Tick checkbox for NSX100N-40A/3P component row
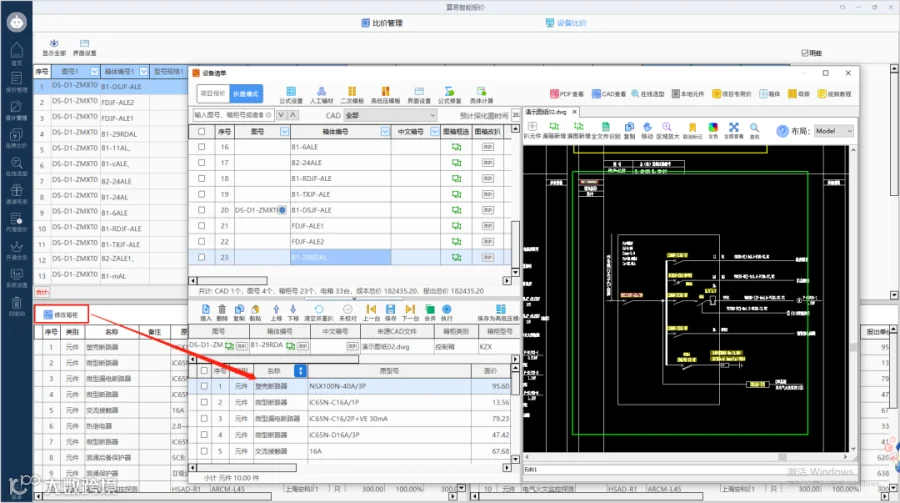Screen dimensions: 900x503 tap(204, 386)
